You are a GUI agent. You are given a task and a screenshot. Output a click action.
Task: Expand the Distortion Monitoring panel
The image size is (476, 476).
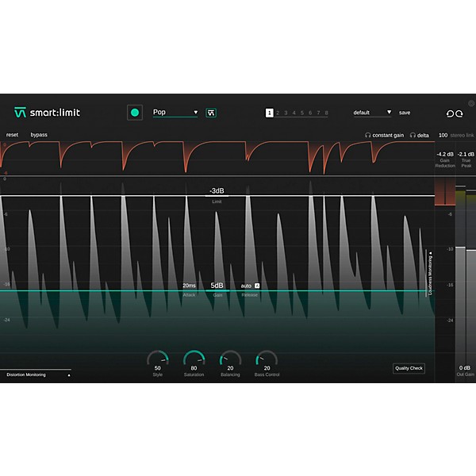pyautogui.click(x=39, y=375)
